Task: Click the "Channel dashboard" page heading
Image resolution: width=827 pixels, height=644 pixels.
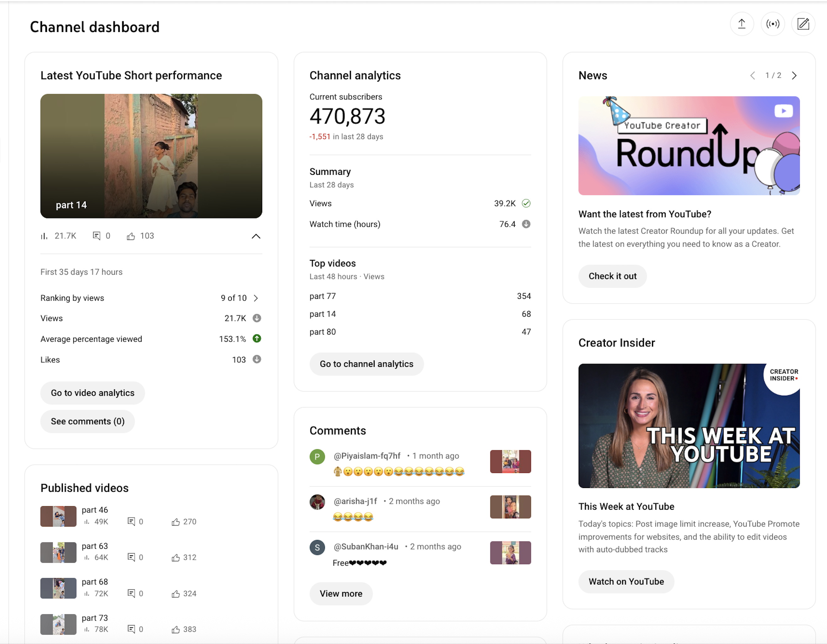Action: point(95,27)
